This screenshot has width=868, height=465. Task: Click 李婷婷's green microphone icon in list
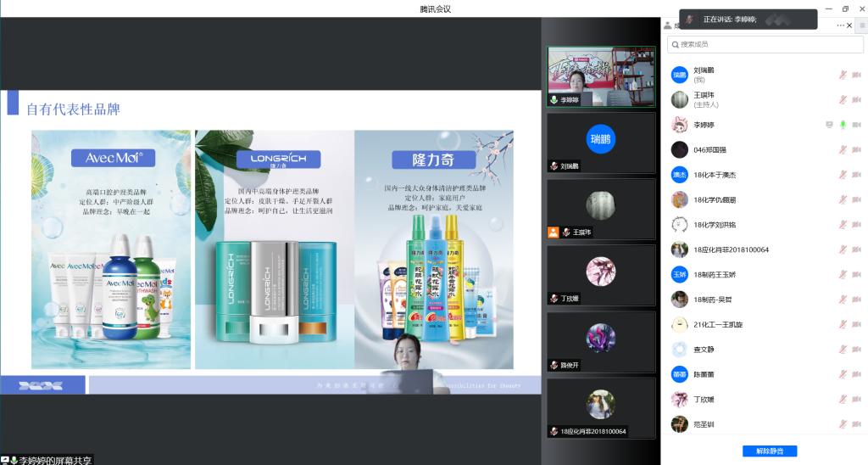(x=843, y=125)
